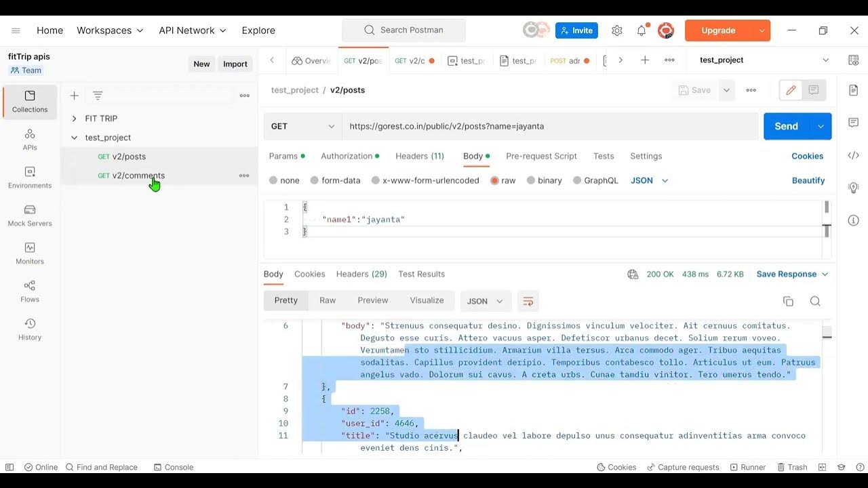Click the Invite button

coord(575,30)
